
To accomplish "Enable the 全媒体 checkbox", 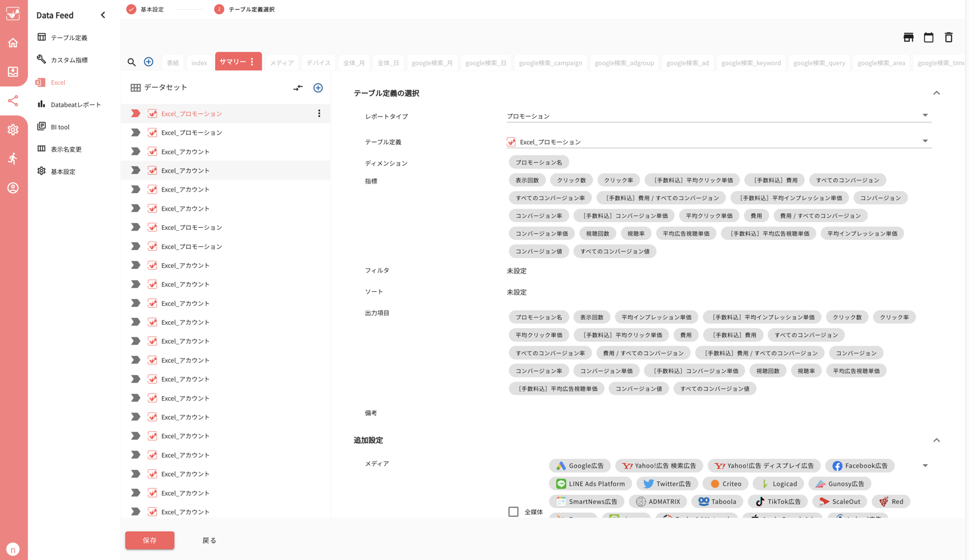I will pyautogui.click(x=513, y=512).
